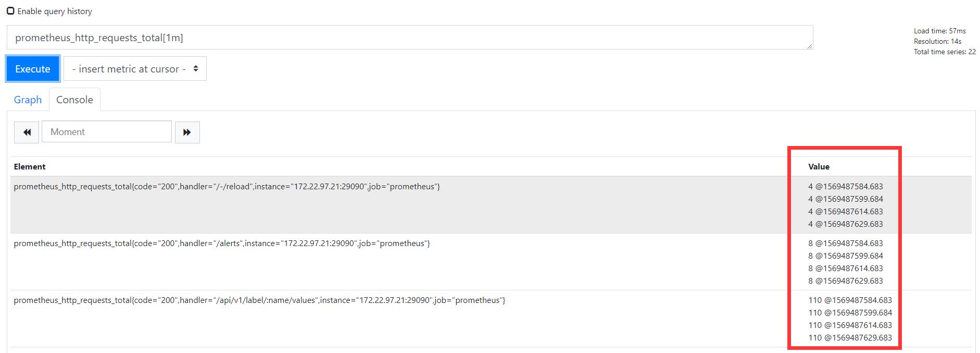
Task: Click the query box resize handle
Action: click(x=810, y=46)
